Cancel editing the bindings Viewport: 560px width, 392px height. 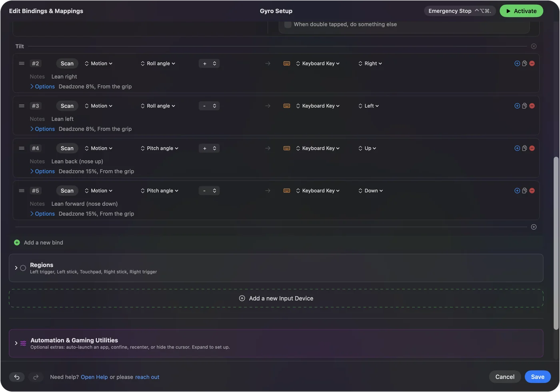click(505, 377)
